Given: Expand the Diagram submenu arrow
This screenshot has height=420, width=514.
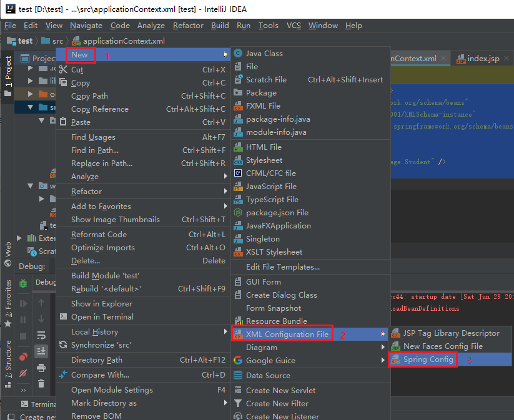Looking at the screenshot, I should 383,347.
